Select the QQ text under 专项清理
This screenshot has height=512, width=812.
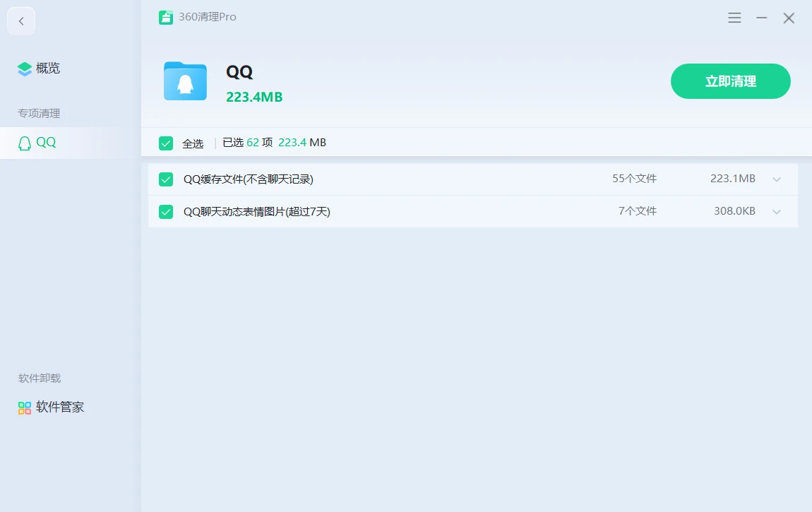(x=46, y=143)
